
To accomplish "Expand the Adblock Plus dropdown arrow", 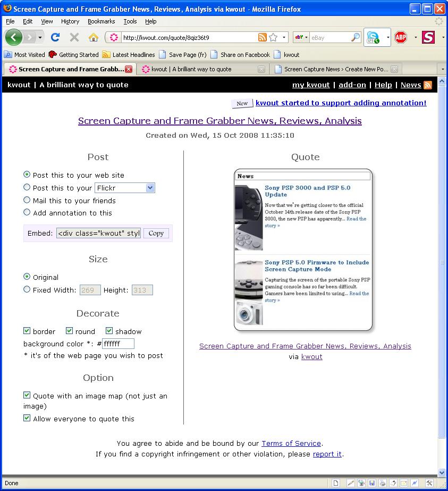I will click(x=416, y=37).
